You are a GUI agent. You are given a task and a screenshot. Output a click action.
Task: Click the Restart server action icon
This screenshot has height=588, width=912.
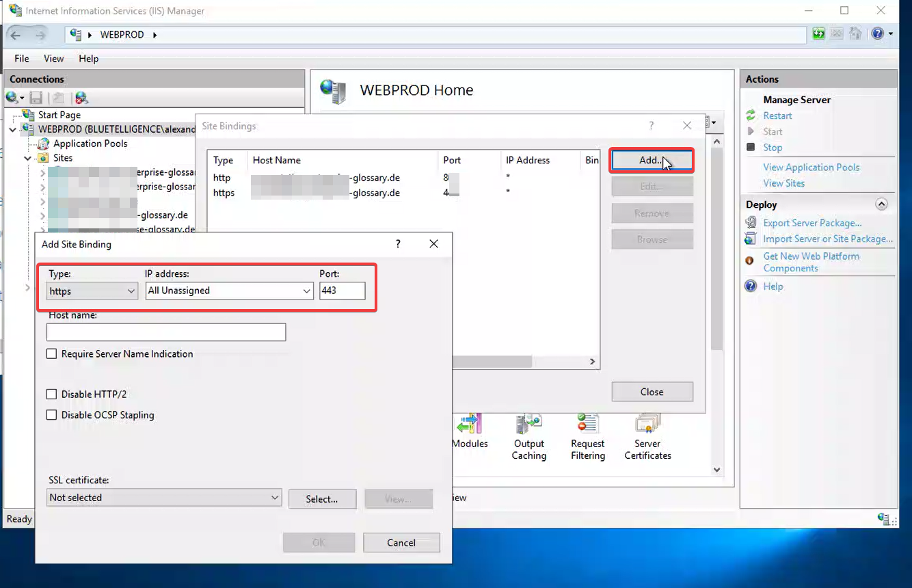[751, 116]
